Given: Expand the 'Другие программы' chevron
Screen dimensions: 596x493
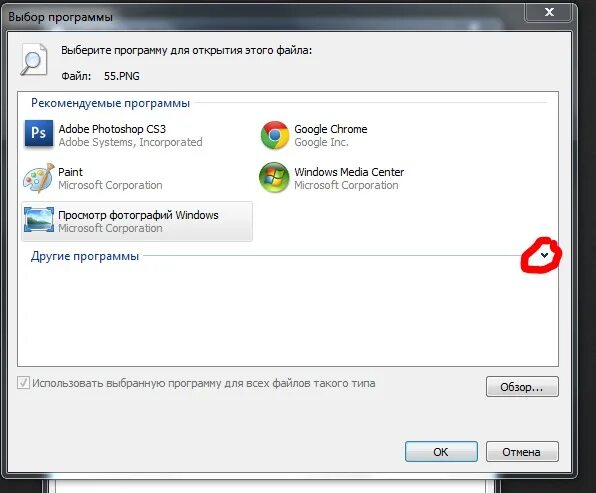Looking at the screenshot, I should pyautogui.click(x=544, y=255).
